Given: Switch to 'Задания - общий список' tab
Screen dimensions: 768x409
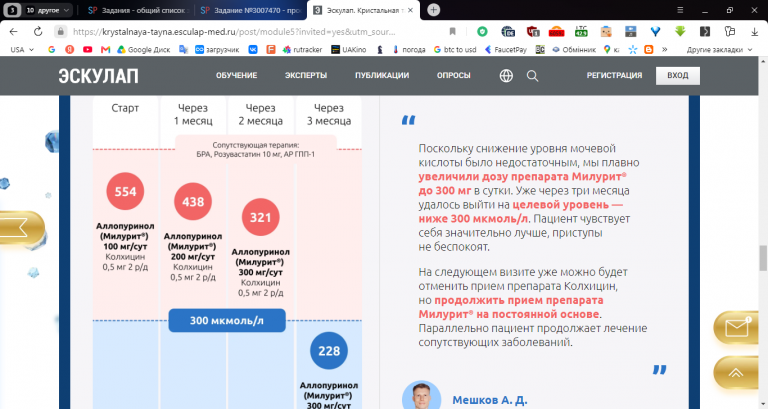Looking at the screenshot, I should coord(138,10).
